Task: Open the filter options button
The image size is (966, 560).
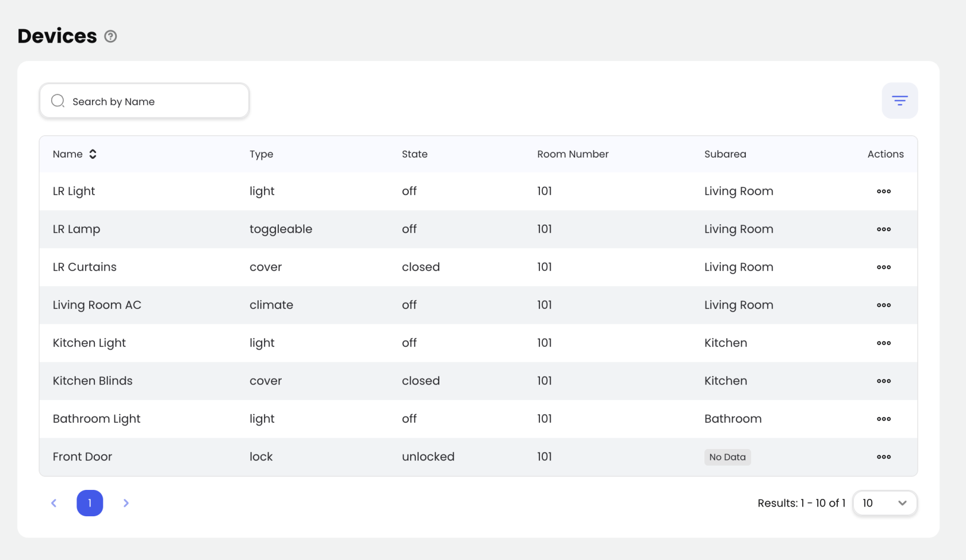Action: (899, 101)
